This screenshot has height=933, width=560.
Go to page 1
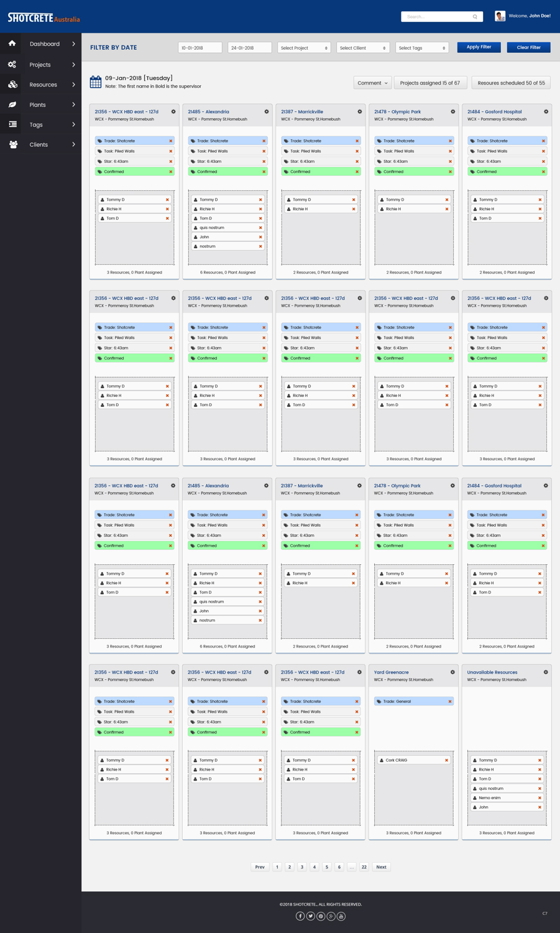[277, 867]
